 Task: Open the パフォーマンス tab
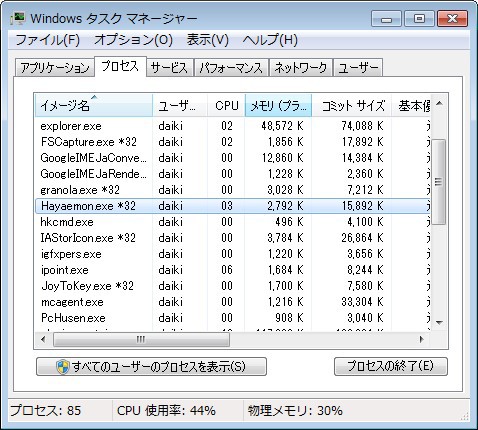tap(231, 68)
